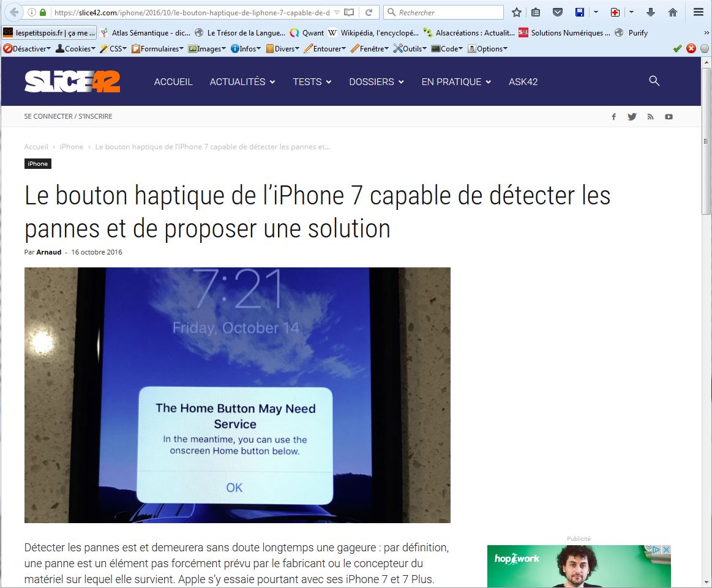This screenshot has height=588, width=712.
Task: Open the Désactiver dropdown in developer toolbar
Action: [27, 48]
